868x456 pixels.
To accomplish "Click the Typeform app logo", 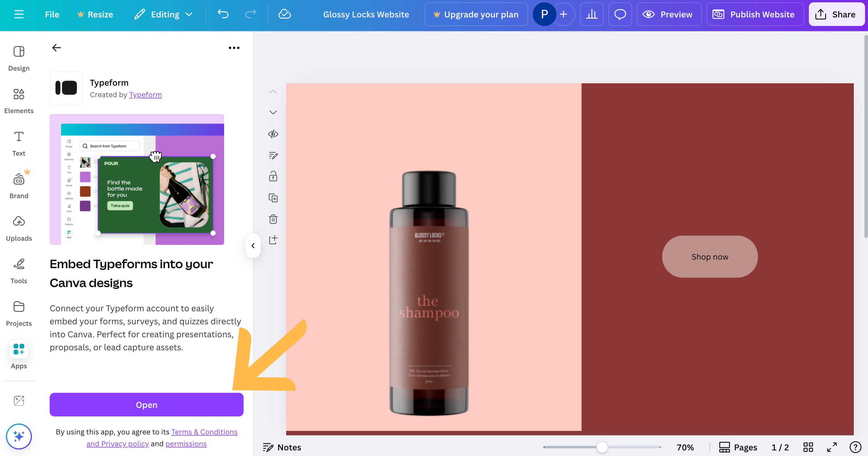I will point(66,88).
